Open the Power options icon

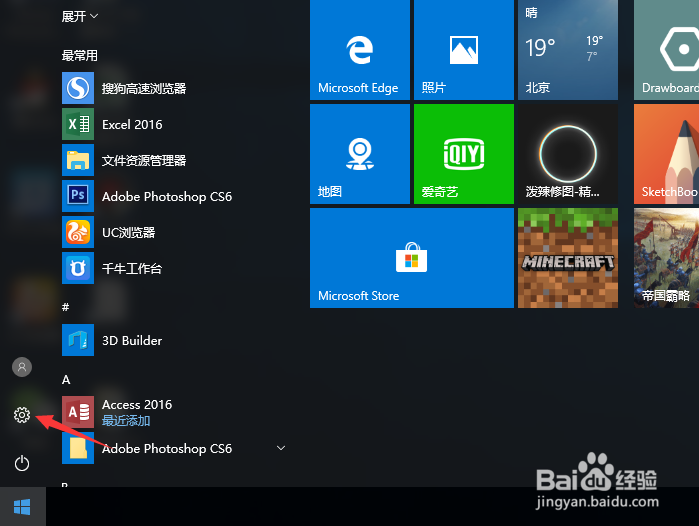(x=22, y=464)
